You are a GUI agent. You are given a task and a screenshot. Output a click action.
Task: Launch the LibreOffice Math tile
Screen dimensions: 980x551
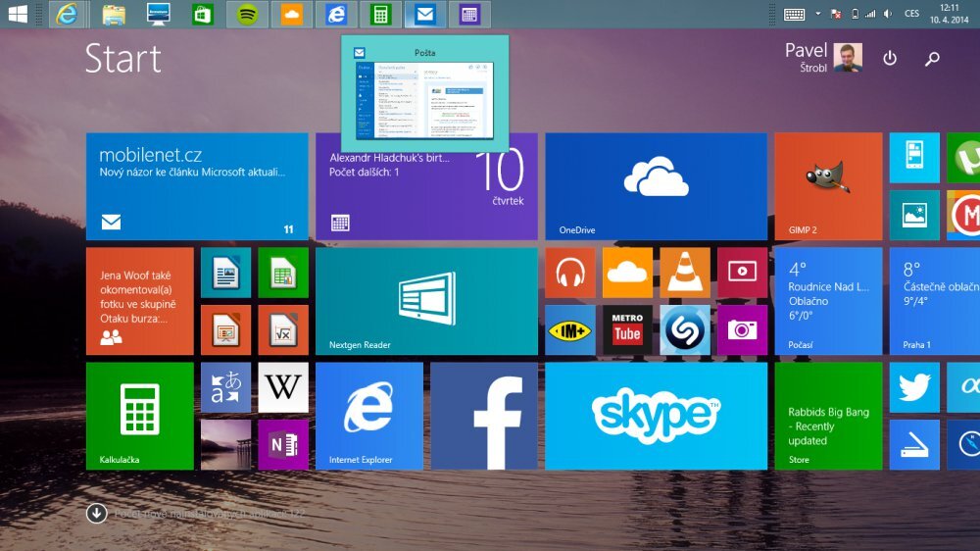[283, 329]
